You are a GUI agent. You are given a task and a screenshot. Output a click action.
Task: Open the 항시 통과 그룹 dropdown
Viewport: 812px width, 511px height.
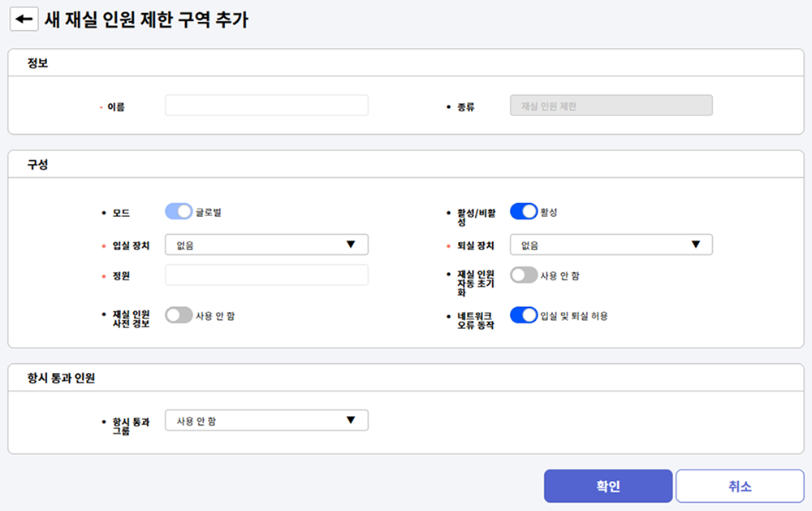[266, 421]
